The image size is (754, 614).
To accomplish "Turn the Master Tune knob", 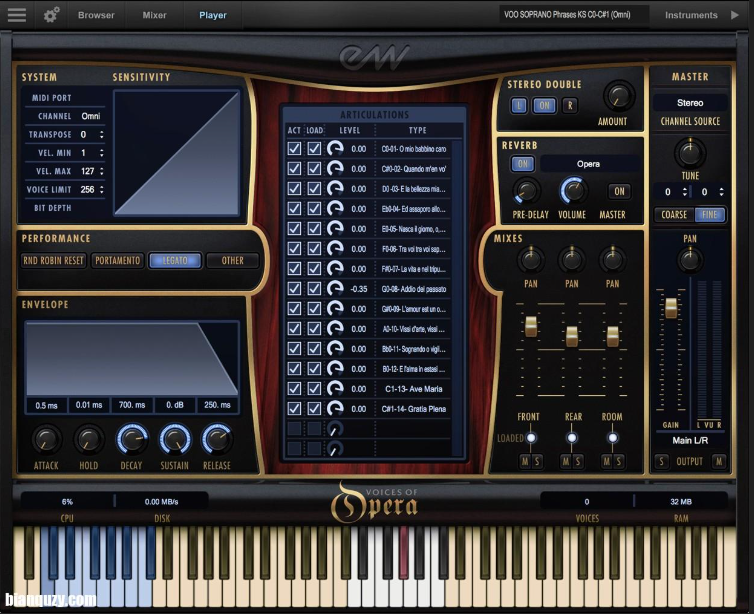I will 690,153.
